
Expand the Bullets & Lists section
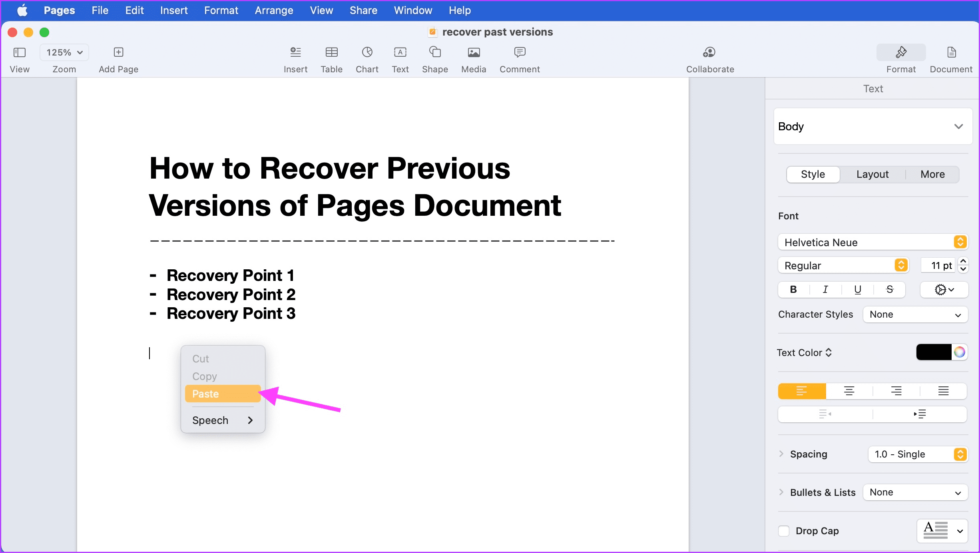pyautogui.click(x=781, y=492)
